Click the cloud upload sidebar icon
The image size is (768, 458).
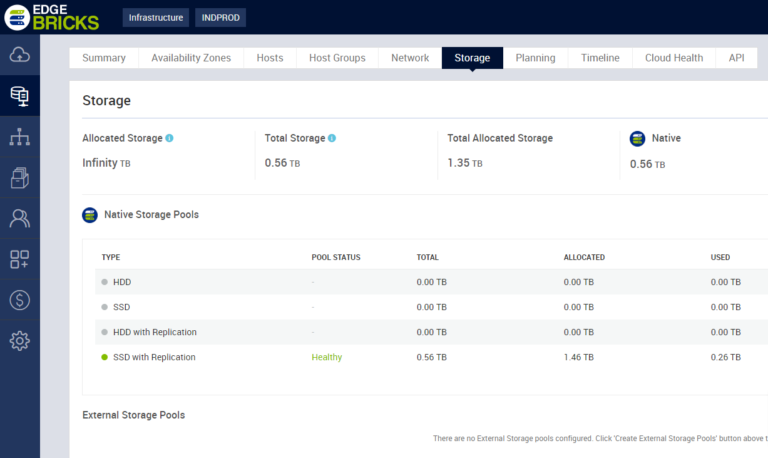19,55
